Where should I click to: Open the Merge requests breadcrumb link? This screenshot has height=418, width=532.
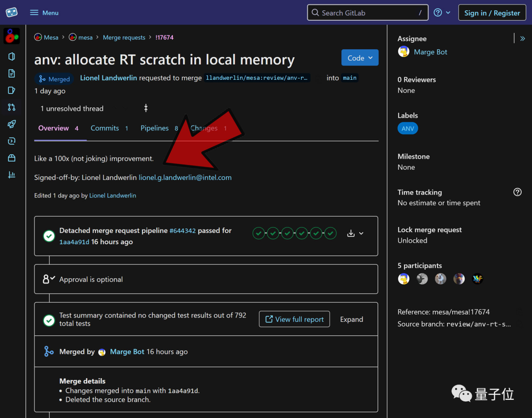pyautogui.click(x=124, y=37)
